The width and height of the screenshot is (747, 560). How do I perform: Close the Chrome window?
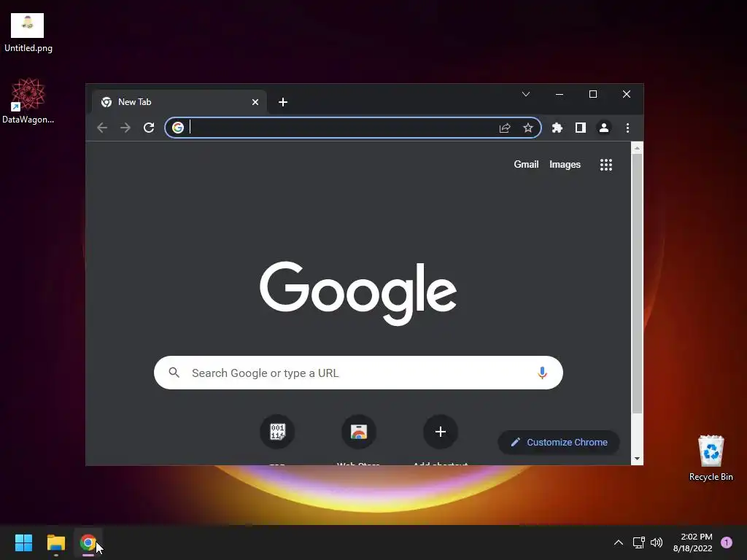627,94
